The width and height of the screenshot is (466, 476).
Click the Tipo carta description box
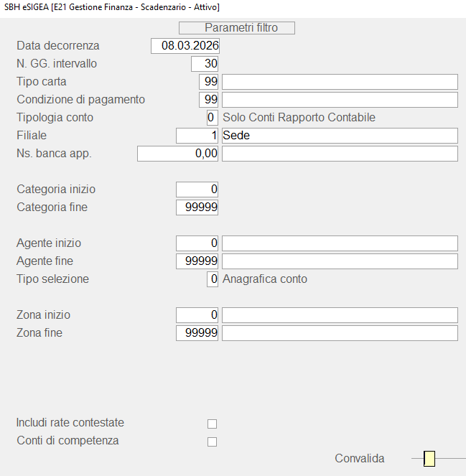340,82
